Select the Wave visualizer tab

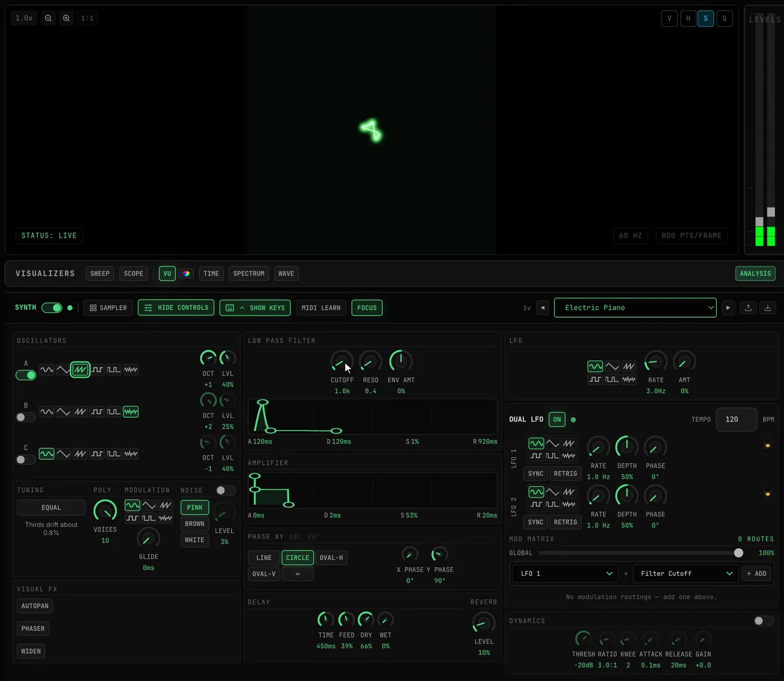pyautogui.click(x=286, y=274)
